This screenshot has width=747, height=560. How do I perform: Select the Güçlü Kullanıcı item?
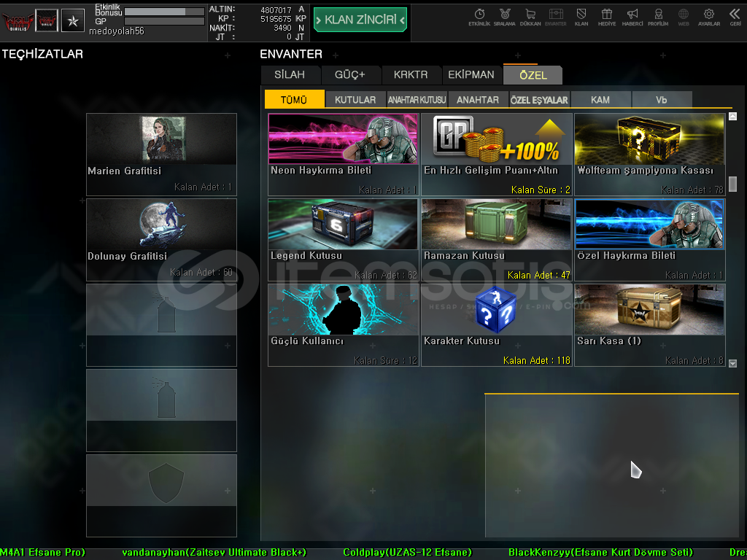[343, 324]
